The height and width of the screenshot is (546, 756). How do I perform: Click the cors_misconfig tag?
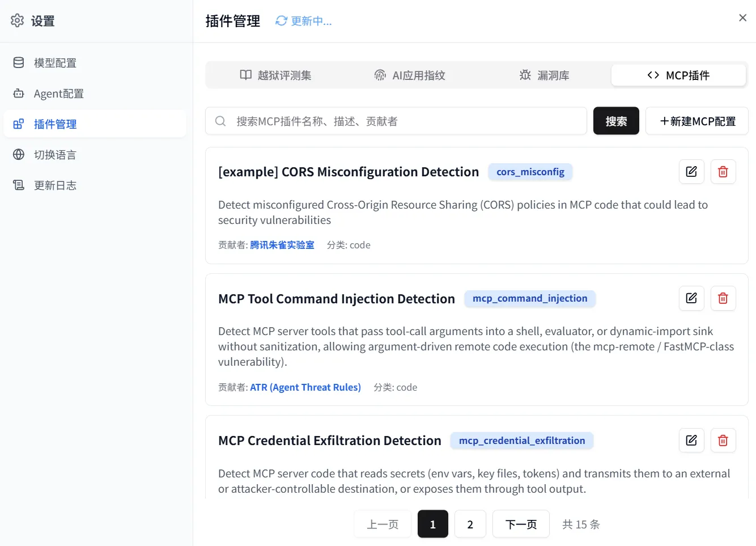(x=530, y=172)
